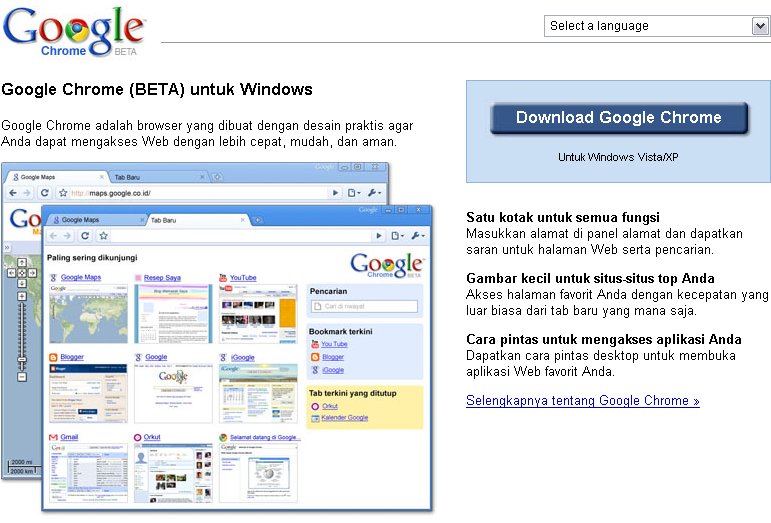Click the Google Chrome BETA logo
Viewport: 771px width, 523px height.
74,31
